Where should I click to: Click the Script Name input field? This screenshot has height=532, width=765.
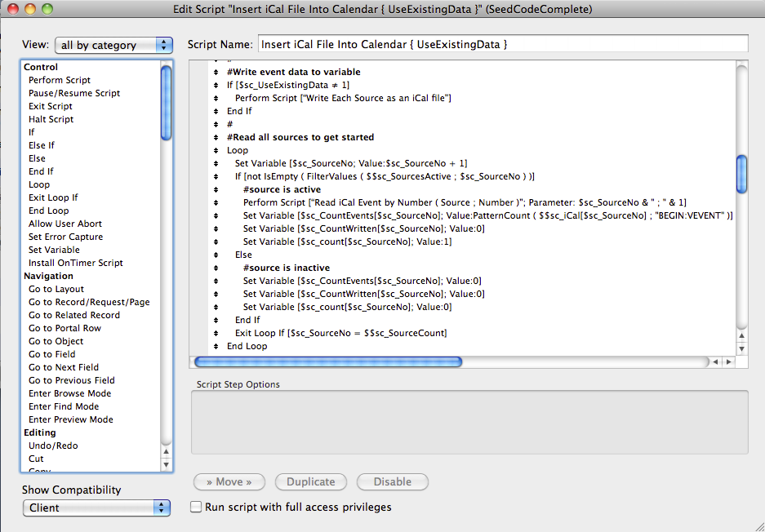[503, 44]
